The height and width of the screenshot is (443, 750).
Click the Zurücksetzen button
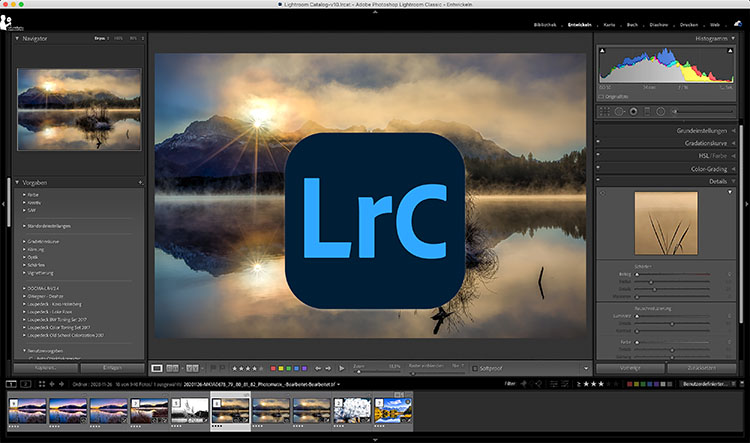point(701,368)
